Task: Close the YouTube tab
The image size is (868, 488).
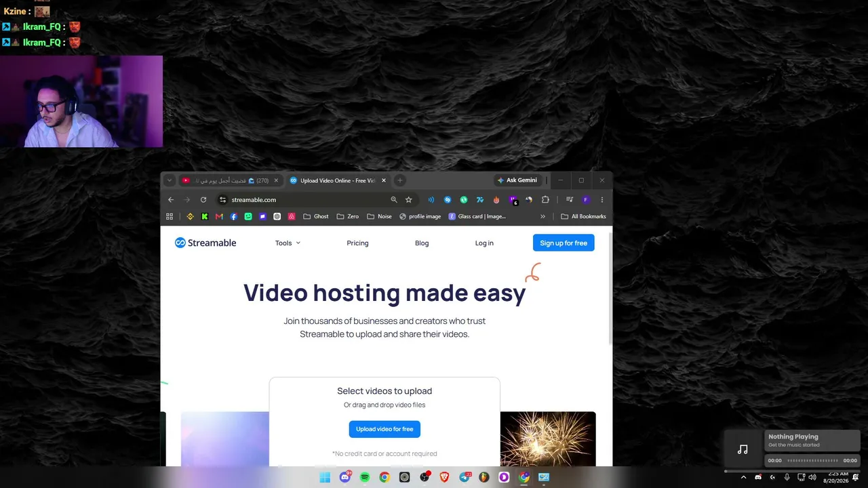Action: pos(276,180)
